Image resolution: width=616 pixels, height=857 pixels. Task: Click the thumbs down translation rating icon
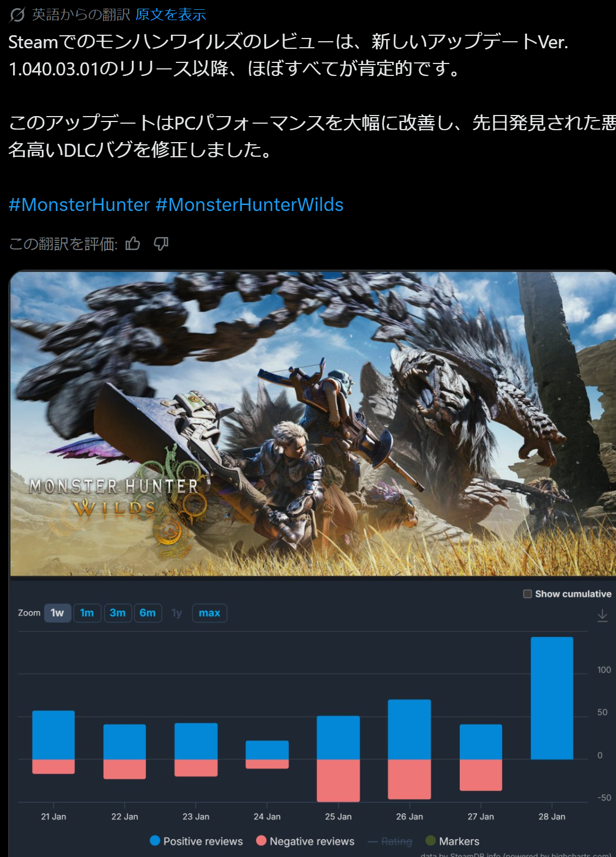pos(161,244)
